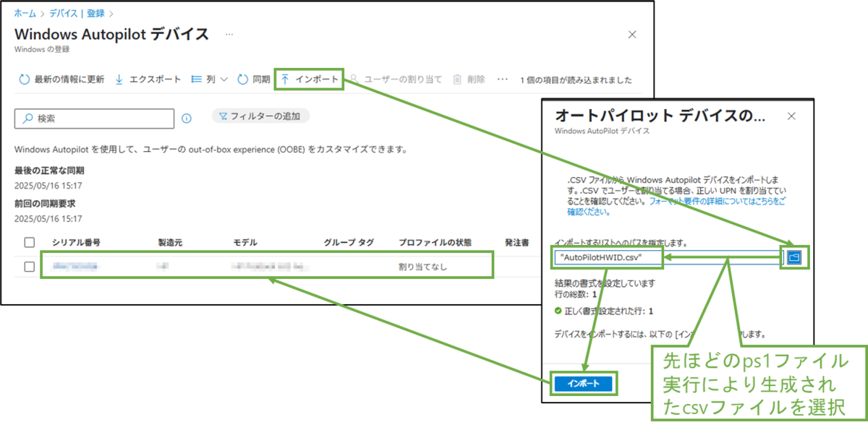Open the ellipsis menu beside the page title
The width and height of the screenshot is (868, 430).
[x=229, y=34]
